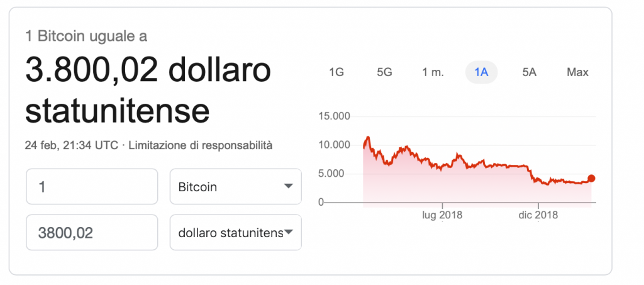
Task: Select the 1A time range tab
Action: (x=481, y=73)
